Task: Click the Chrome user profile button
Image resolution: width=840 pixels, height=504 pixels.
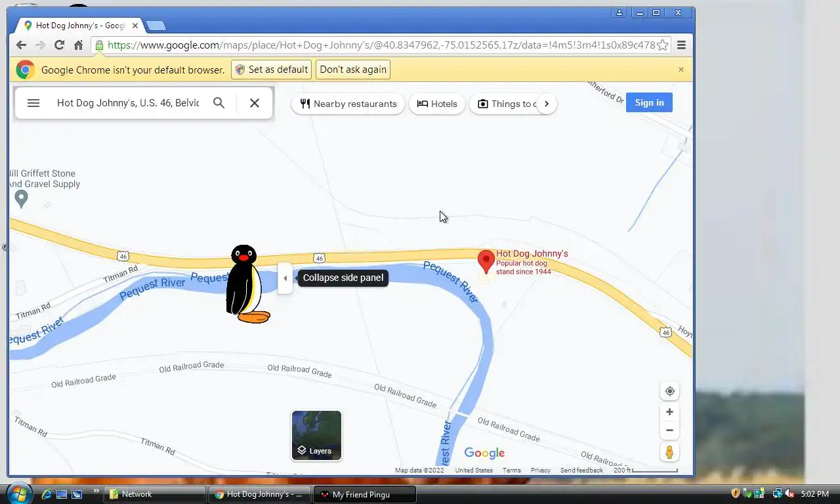Action: [619, 12]
